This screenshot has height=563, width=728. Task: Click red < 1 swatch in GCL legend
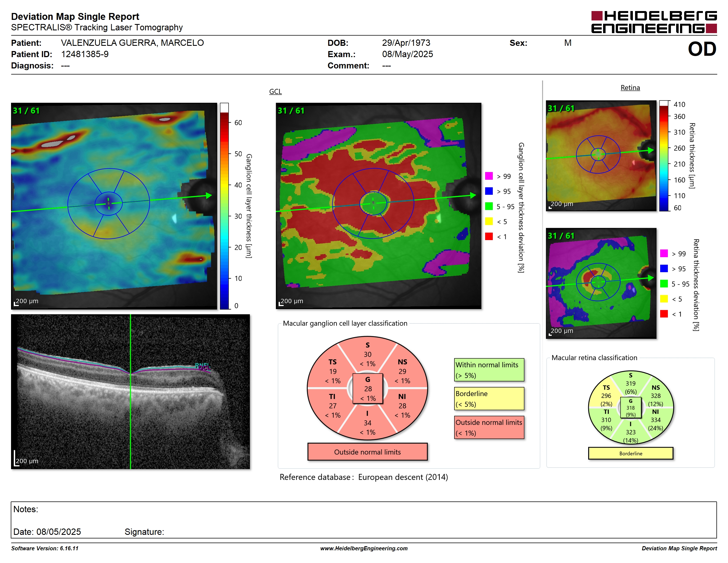coord(489,237)
